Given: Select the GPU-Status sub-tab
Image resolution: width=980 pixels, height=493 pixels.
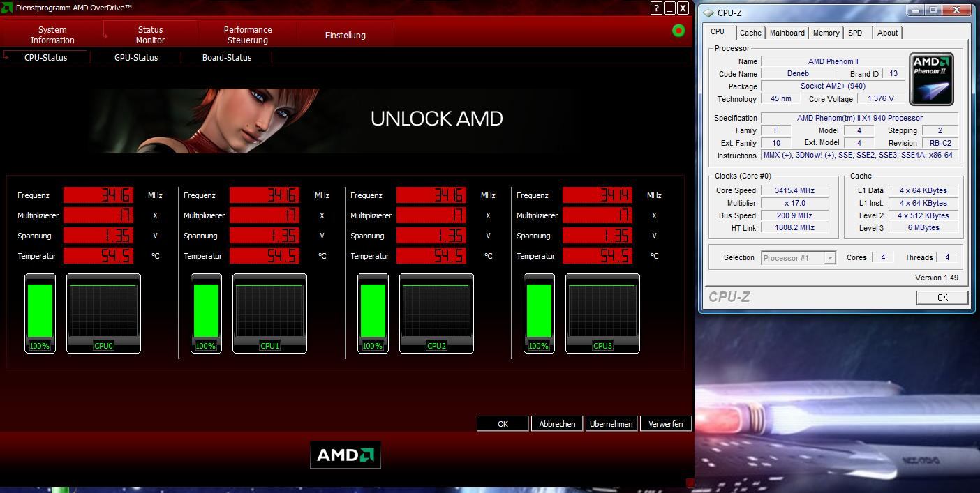Looking at the screenshot, I should point(136,58).
